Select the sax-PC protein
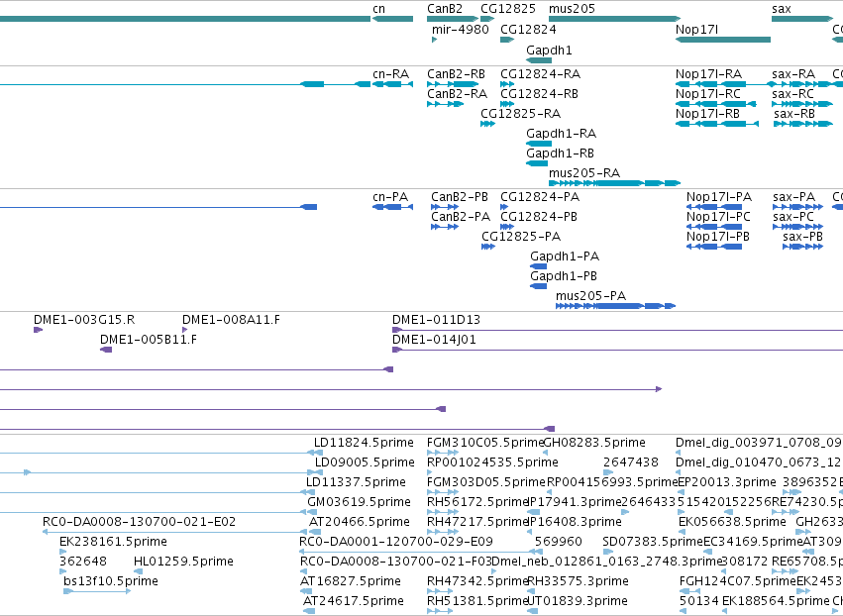This screenshot has width=843, height=616. pyautogui.click(x=797, y=227)
